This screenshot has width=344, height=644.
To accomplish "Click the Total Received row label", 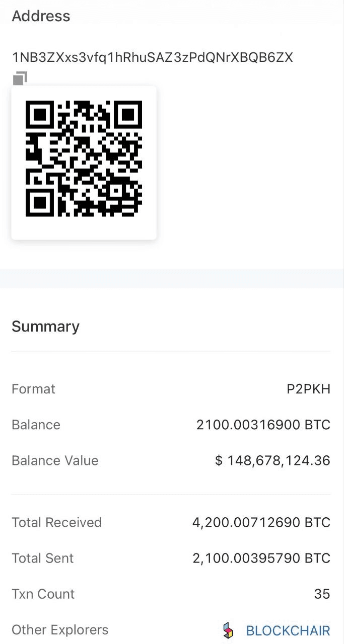I will (57, 522).
